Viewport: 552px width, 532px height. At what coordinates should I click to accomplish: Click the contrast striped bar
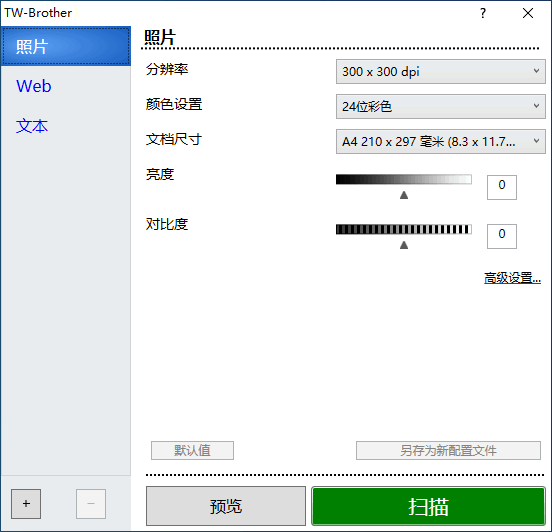click(x=403, y=229)
